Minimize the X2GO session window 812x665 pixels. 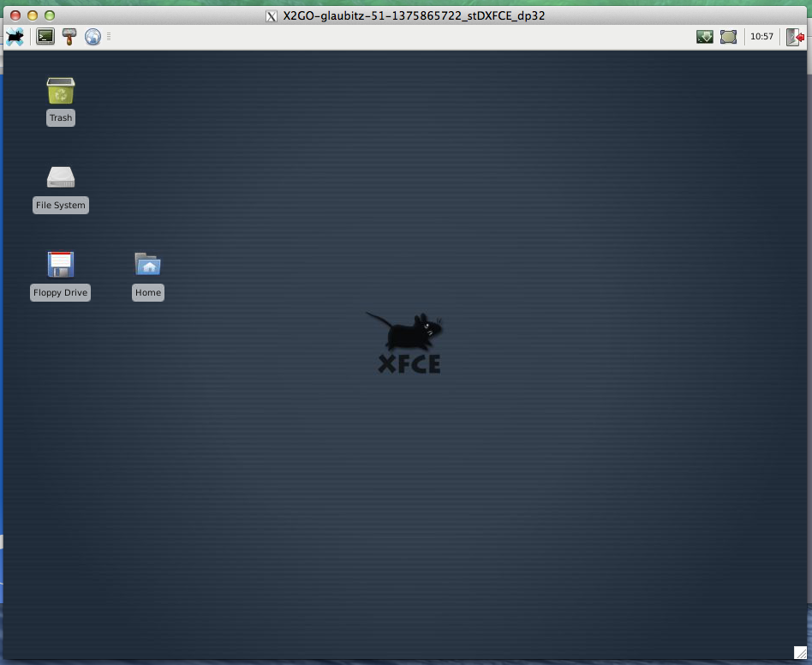point(33,15)
